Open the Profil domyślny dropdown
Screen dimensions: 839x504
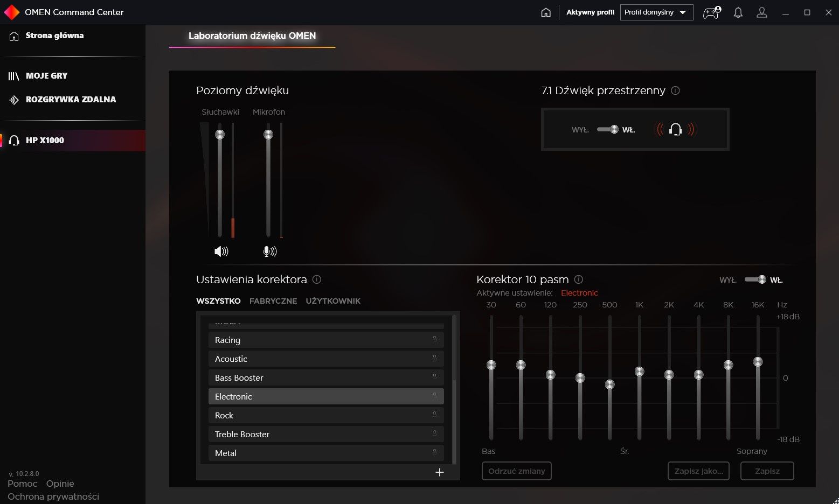click(x=656, y=12)
